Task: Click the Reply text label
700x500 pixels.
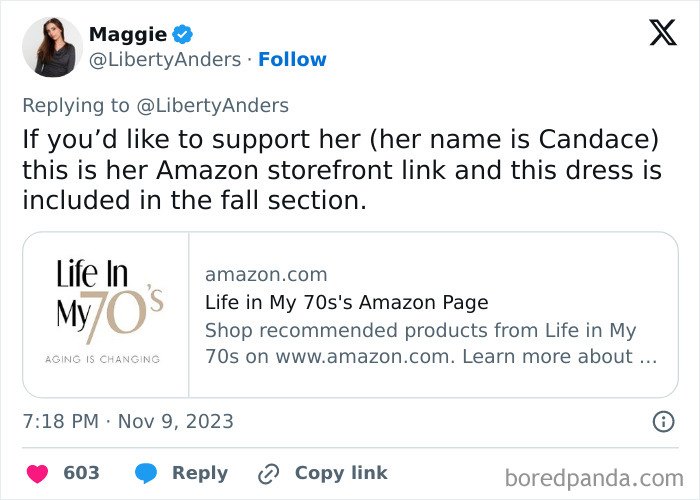Action: [199, 473]
